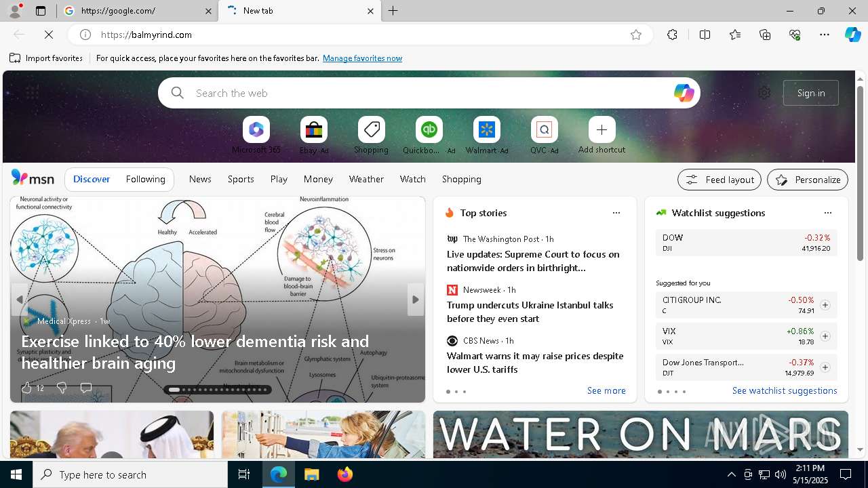
Task: Open the News section
Action: coord(200,179)
